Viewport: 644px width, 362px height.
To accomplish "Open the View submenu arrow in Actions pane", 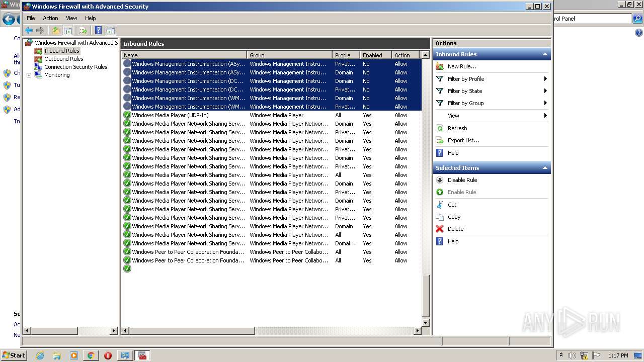I will tap(545, 116).
